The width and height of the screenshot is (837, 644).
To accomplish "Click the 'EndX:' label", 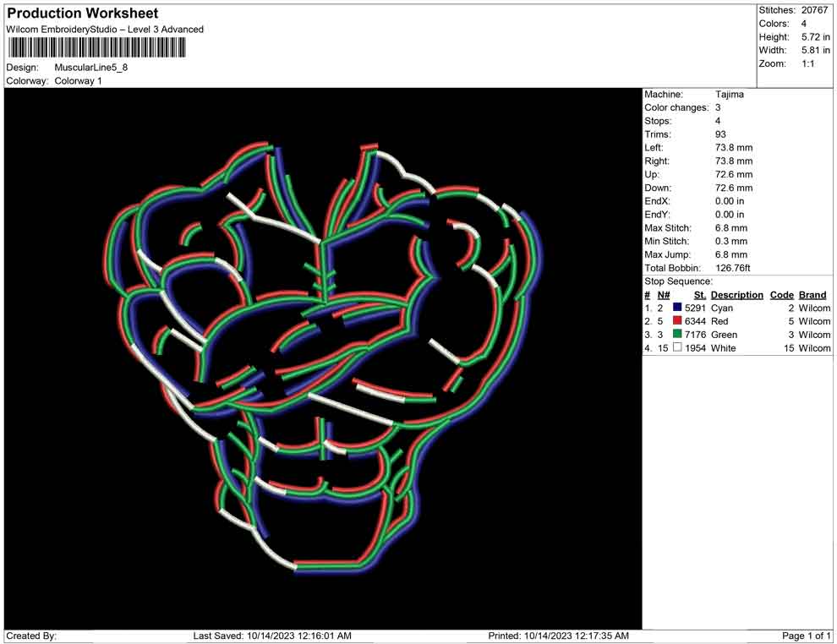I will pyautogui.click(x=657, y=201).
